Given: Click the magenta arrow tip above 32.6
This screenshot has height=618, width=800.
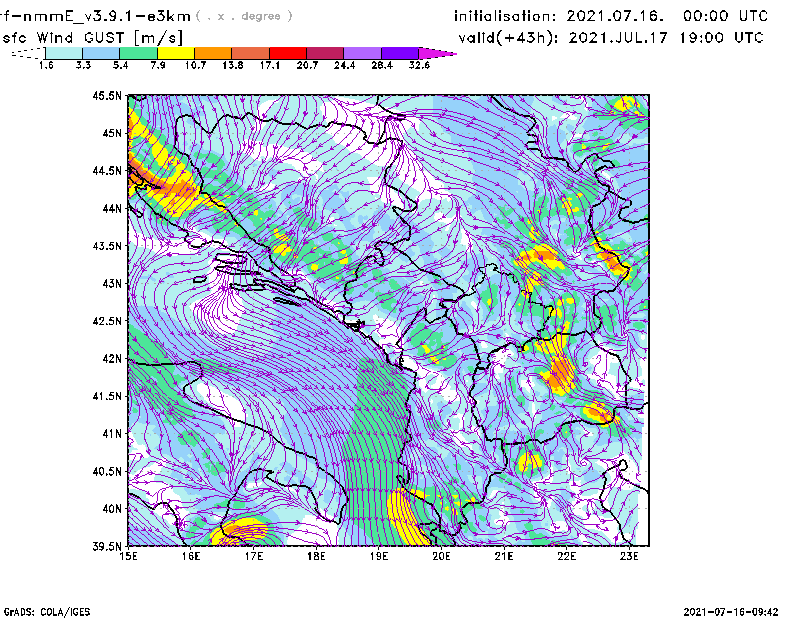Looking at the screenshot, I should pyautogui.click(x=437, y=53).
